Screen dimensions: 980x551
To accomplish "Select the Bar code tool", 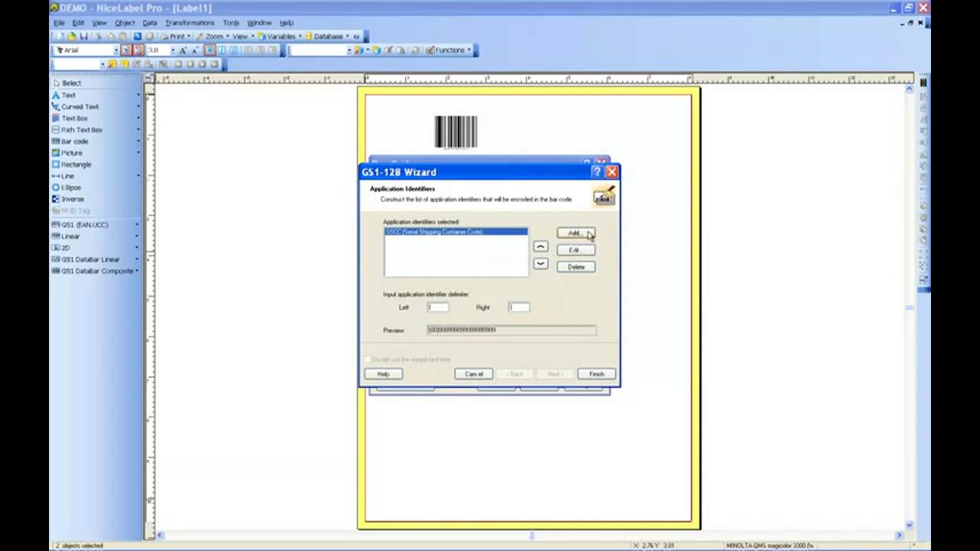I will tap(70, 141).
